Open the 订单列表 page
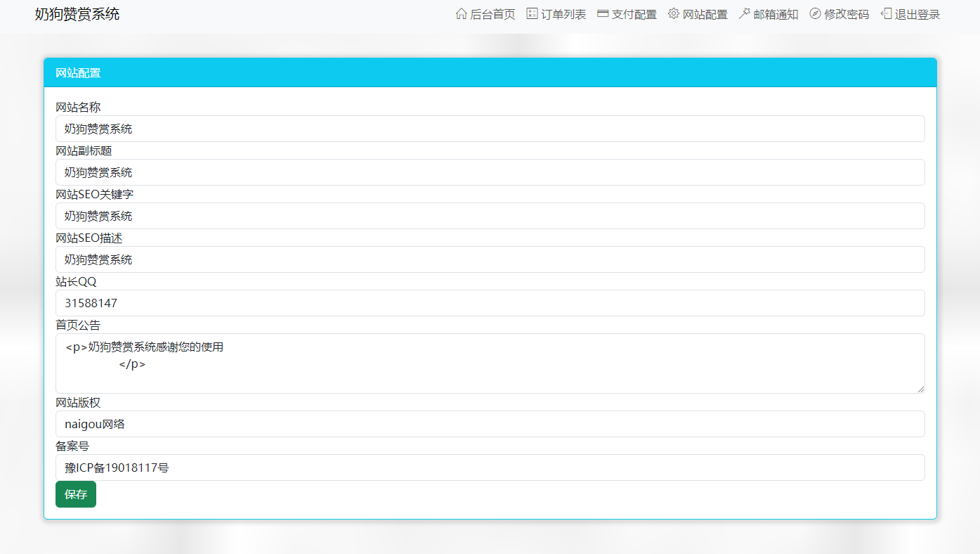The height and width of the screenshot is (554, 980). (x=563, y=13)
